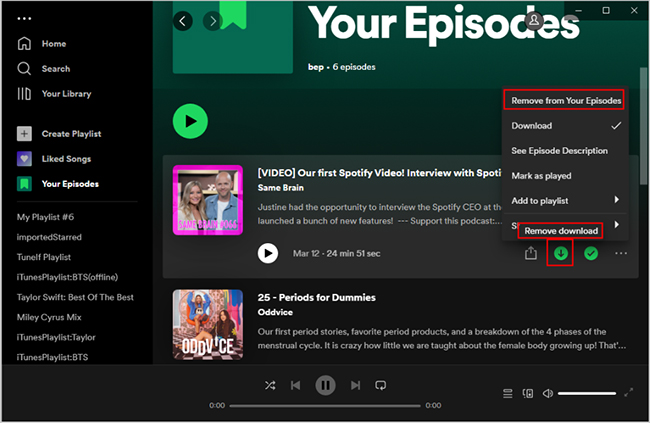Open iTunesPlaylist:Taylor
The image size is (650, 423).
pos(56,337)
